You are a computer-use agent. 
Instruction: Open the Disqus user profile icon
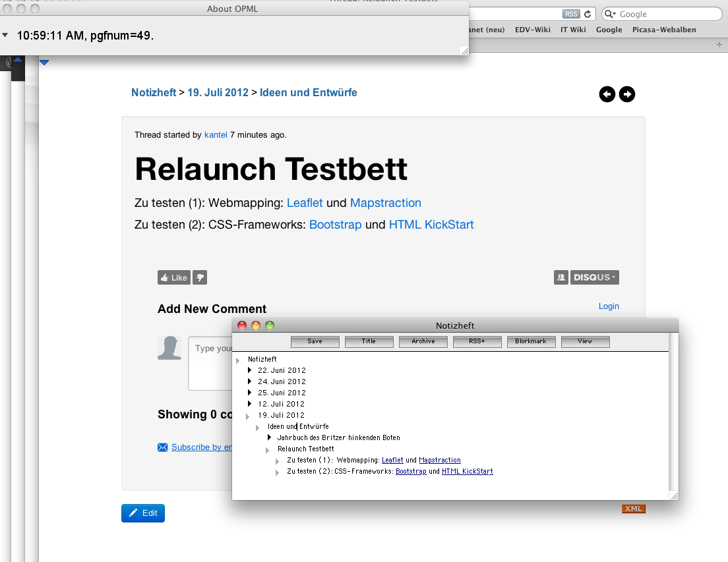(x=561, y=277)
